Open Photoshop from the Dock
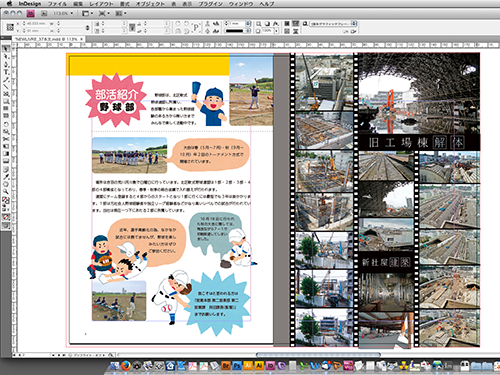This screenshot has height=375, width=500. (237, 366)
